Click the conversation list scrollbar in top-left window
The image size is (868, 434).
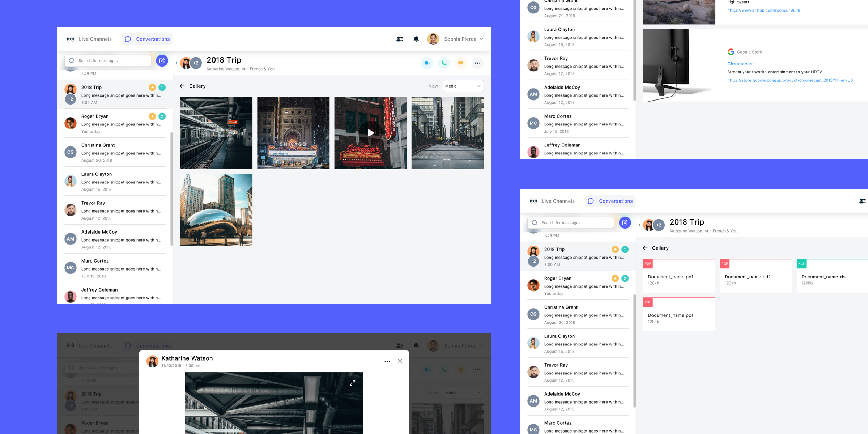pos(171,189)
